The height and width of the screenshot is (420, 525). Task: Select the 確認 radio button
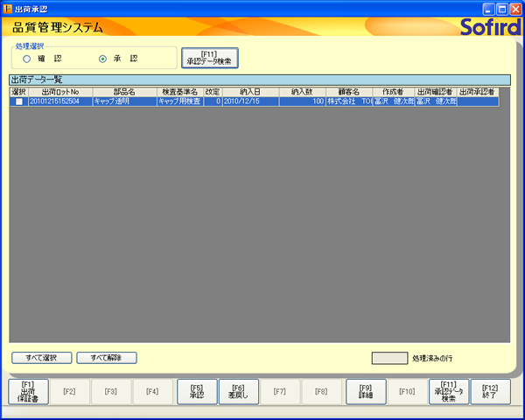click(27, 59)
